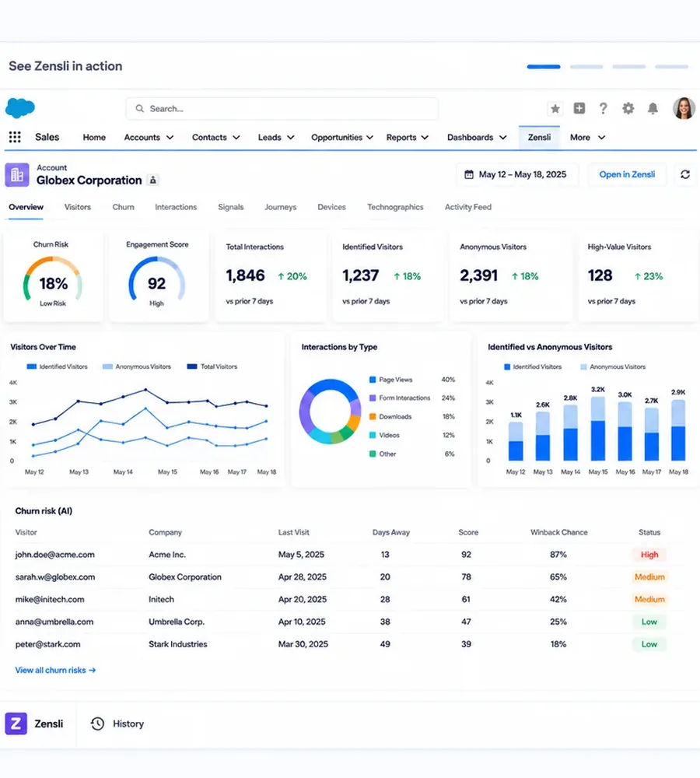Toggle Identified Visitors legend in Visitors Over Time
The height and width of the screenshot is (778, 700).
57,366
